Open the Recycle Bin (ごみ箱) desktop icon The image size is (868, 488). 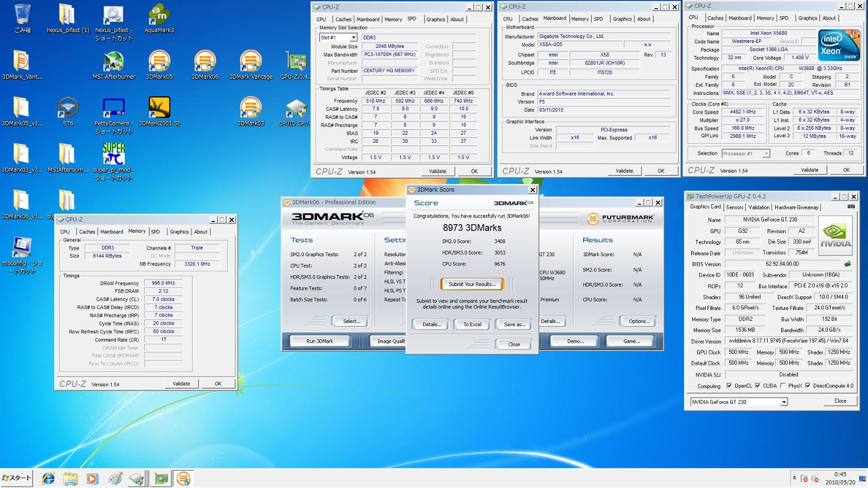(22, 18)
